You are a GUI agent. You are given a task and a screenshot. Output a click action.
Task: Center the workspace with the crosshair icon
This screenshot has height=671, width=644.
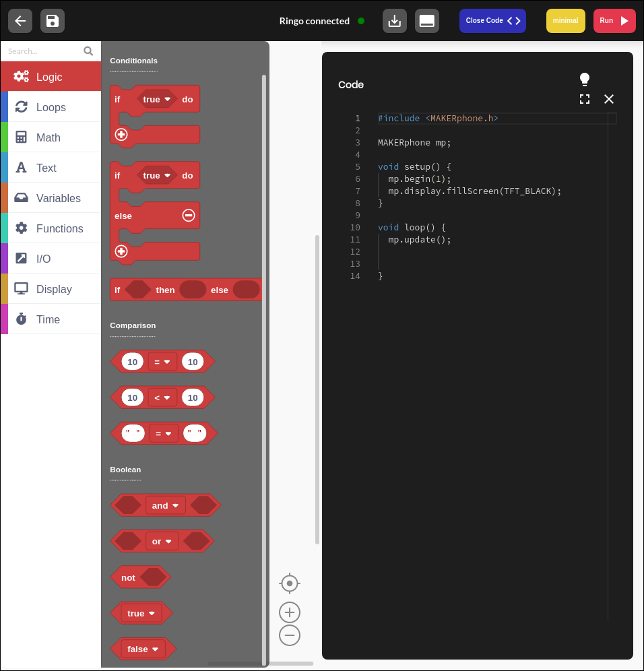(290, 583)
